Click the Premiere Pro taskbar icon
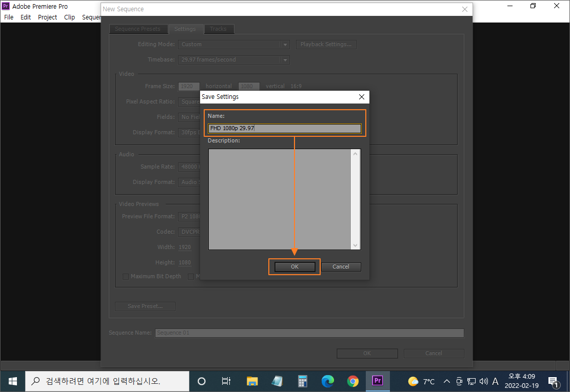The height and width of the screenshot is (392, 570). click(378, 381)
